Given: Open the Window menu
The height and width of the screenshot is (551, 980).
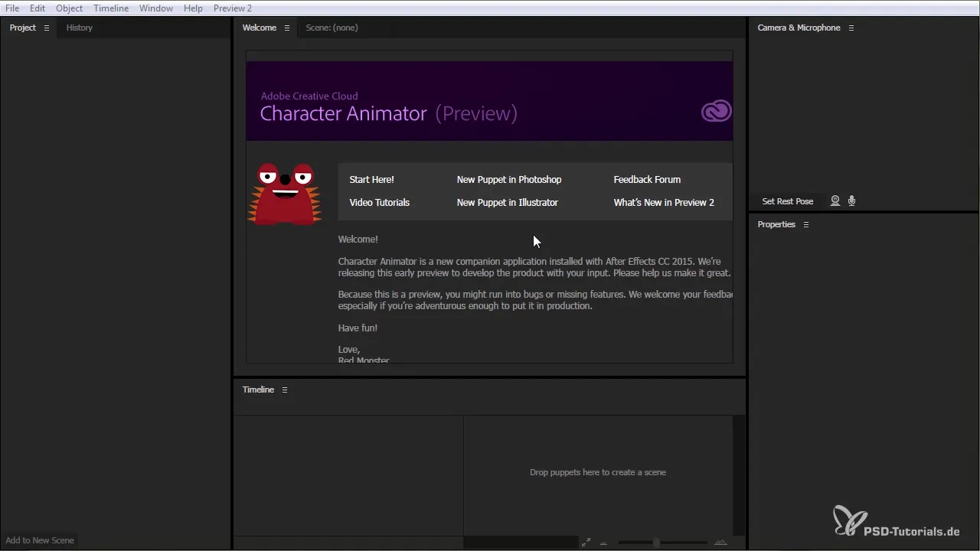Looking at the screenshot, I should 155,8.
